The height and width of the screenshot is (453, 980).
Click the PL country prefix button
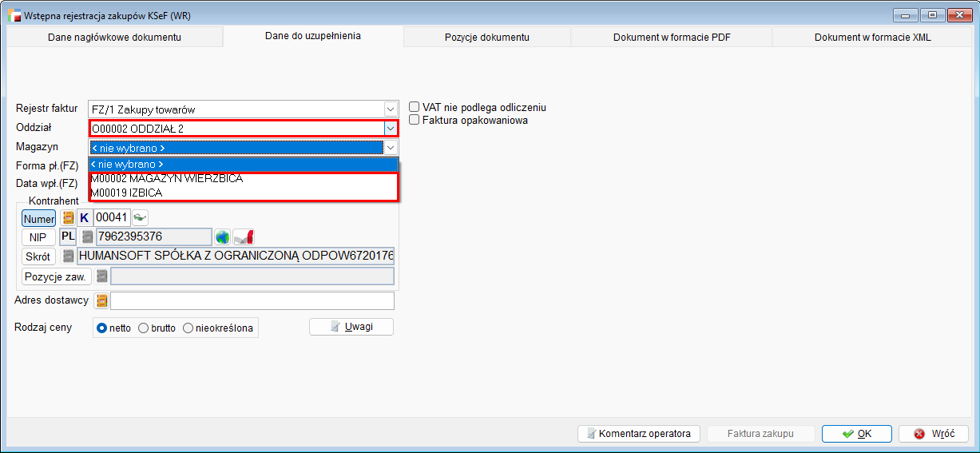point(69,236)
